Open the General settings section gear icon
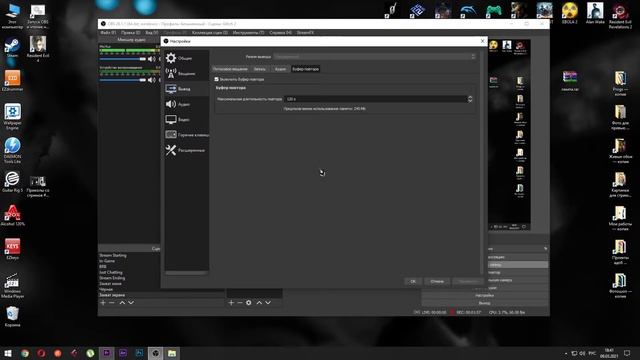 coord(171,58)
